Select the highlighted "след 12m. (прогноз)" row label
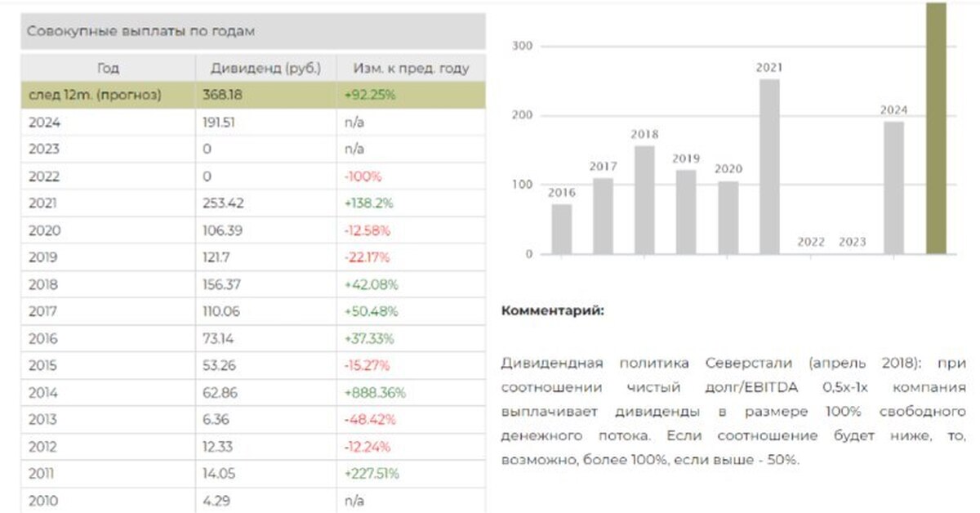980x513 pixels. (x=95, y=95)
